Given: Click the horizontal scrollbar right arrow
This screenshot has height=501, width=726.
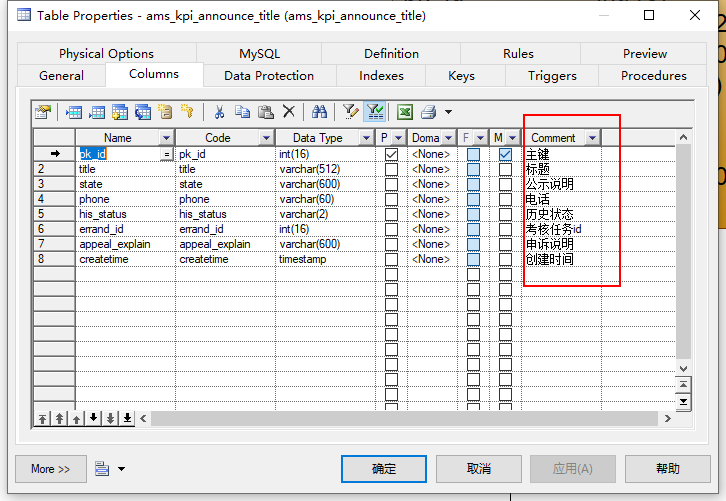Looking at the screenshot, I should point(667,419).
